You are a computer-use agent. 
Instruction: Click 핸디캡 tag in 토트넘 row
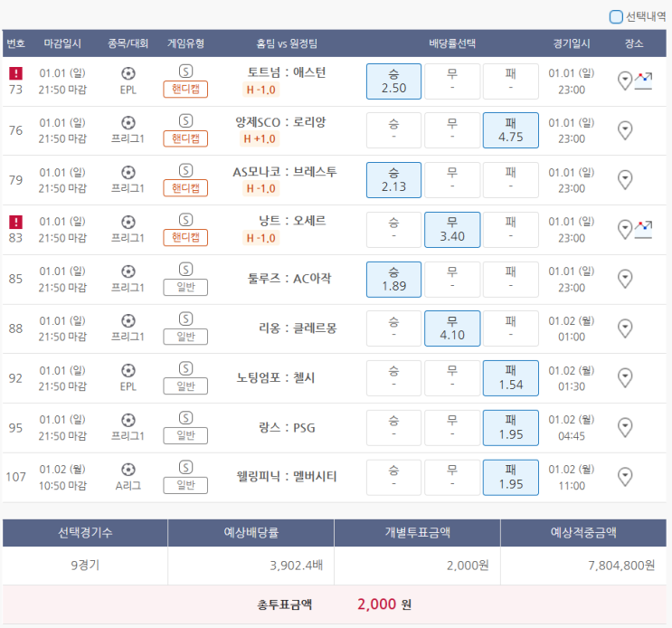click(x=185, y=90)
